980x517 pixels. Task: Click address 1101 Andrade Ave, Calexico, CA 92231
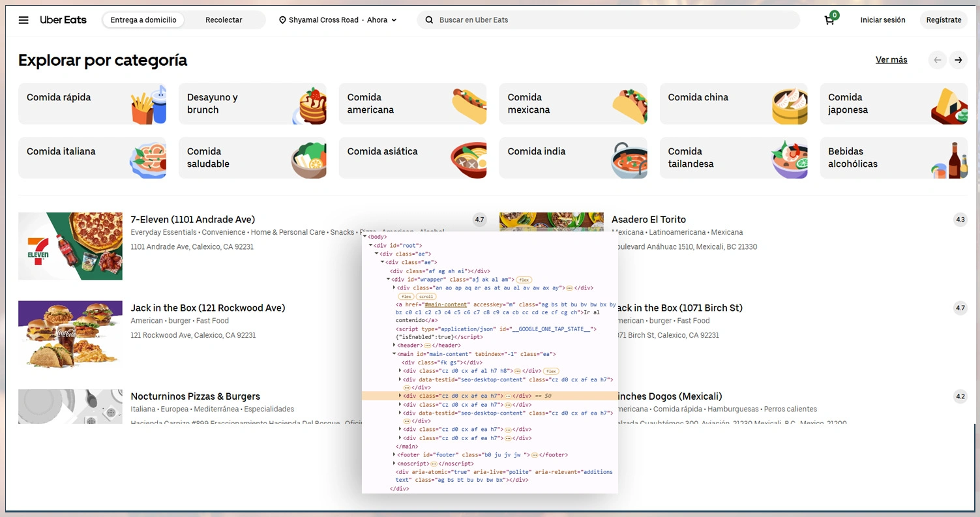(192, 247)
